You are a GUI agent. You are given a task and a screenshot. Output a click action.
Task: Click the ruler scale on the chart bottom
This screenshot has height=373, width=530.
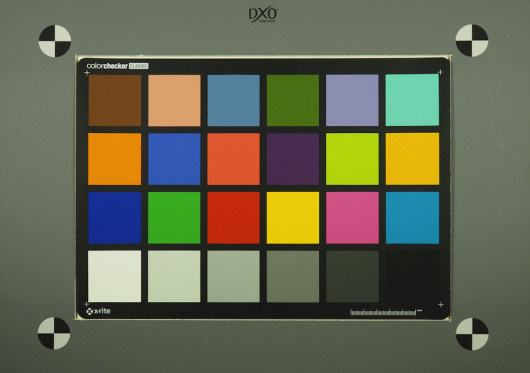(x=385, y=312)
